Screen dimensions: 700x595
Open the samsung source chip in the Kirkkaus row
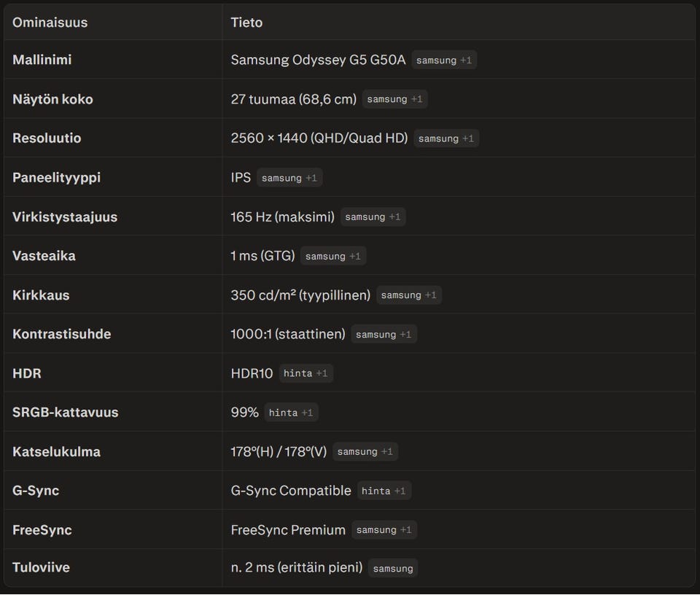click(409, 295)
